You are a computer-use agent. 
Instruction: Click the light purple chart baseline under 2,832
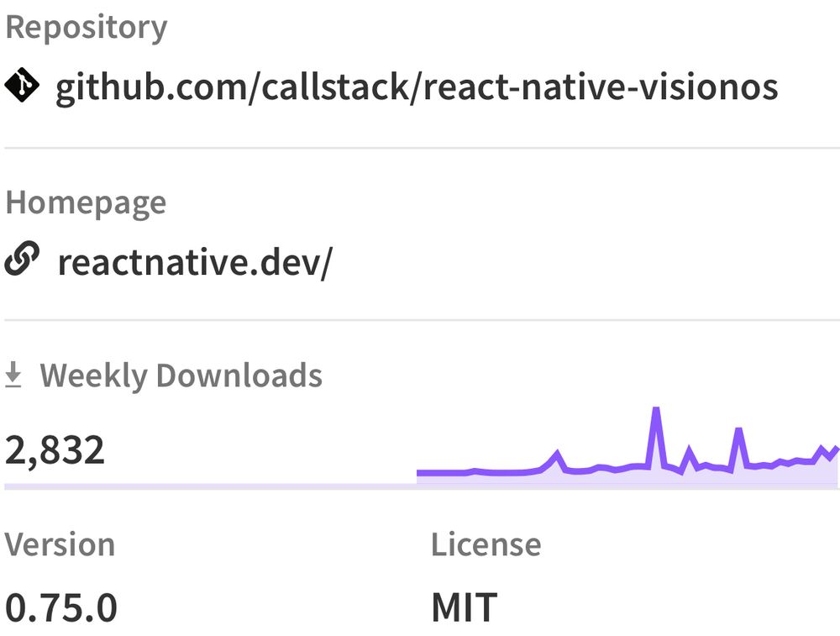tap(210, 486)
